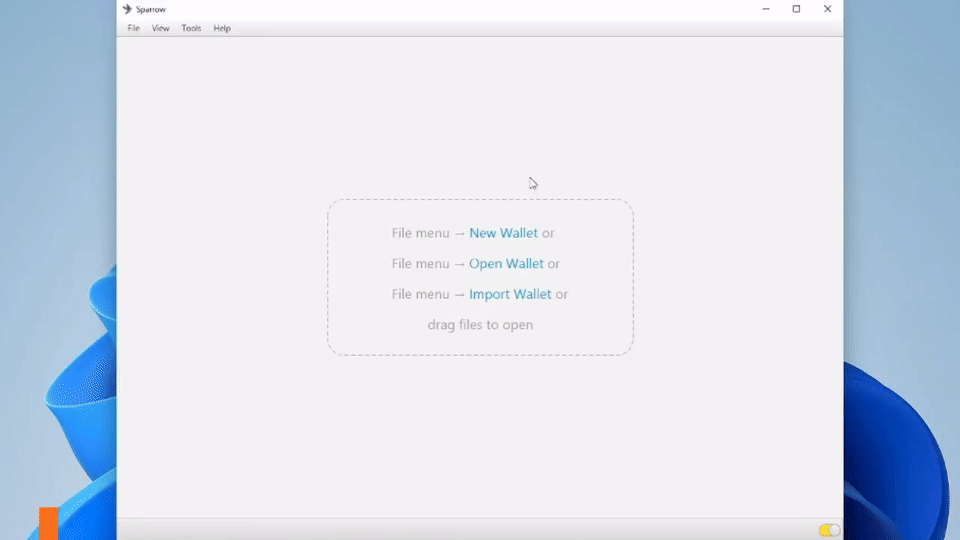Click the Sparrow bird icon in title bar
The width and height of the screenshot is (960, 540).
[127, 9]
